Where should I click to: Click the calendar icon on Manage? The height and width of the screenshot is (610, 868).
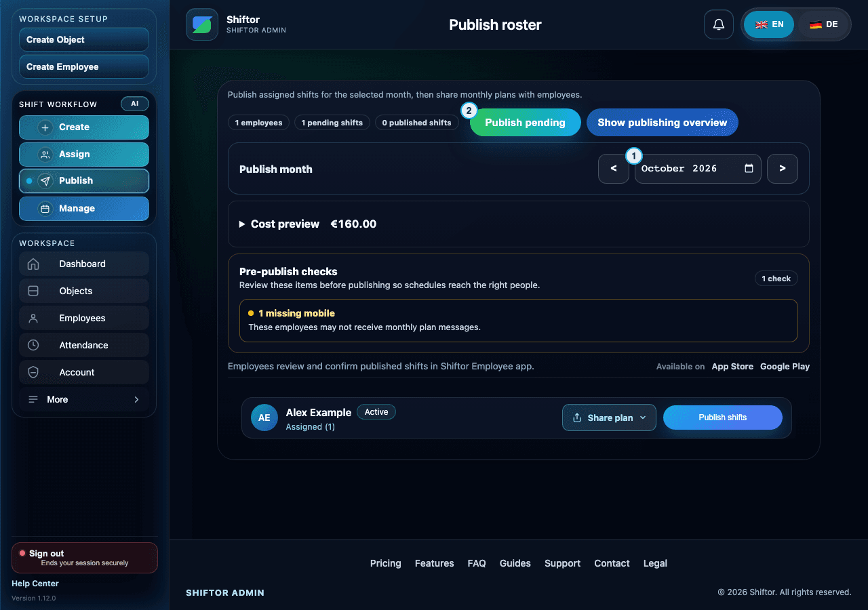coord(45,209)
